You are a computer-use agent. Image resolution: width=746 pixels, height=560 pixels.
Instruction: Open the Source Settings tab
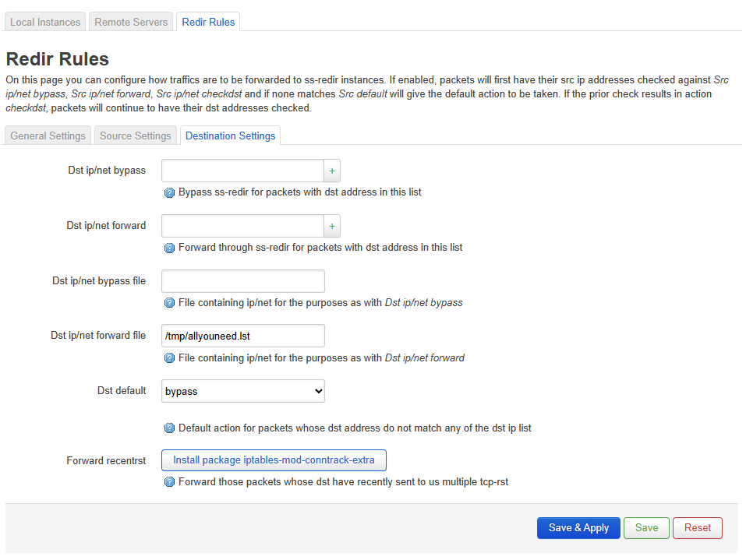pyautogui.click(x=136, y=136)
